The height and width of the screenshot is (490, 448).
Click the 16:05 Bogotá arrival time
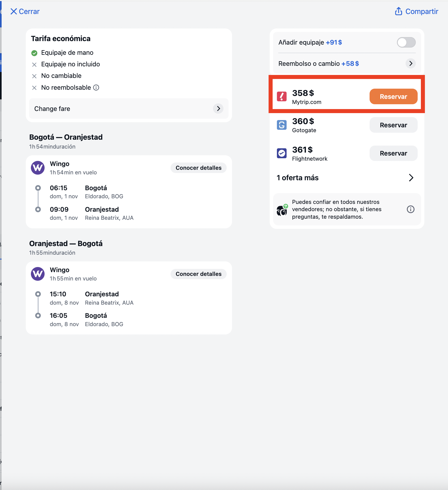pos(59,316)
